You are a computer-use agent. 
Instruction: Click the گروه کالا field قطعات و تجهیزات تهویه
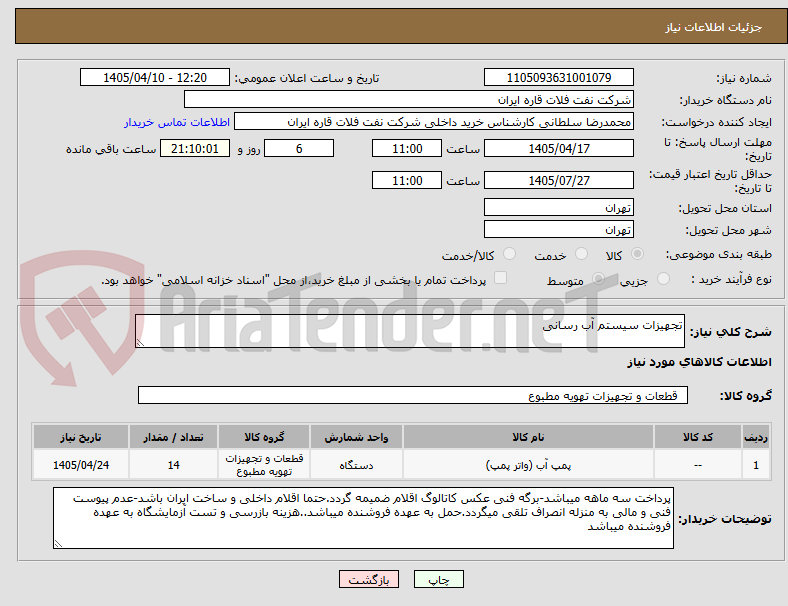click(x=413, y=395)
